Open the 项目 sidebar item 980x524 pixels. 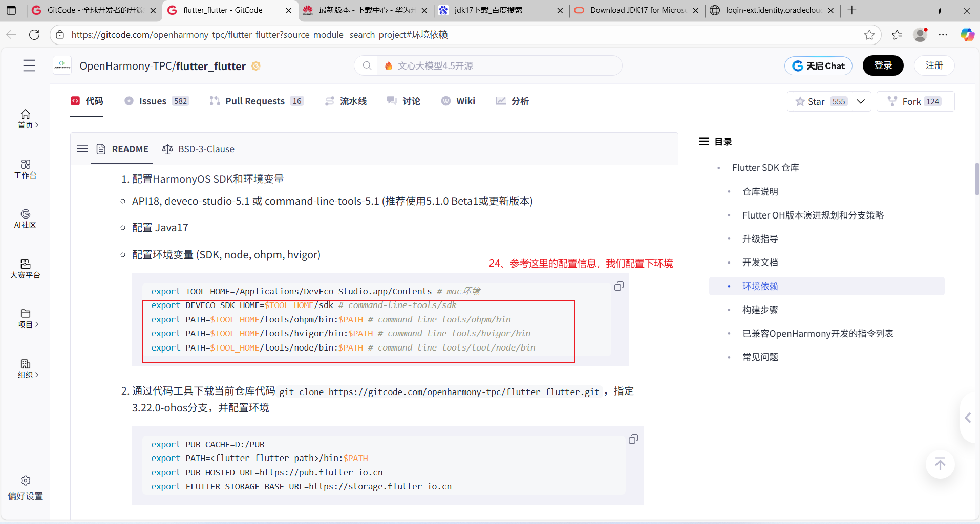[x=26, y=318]
